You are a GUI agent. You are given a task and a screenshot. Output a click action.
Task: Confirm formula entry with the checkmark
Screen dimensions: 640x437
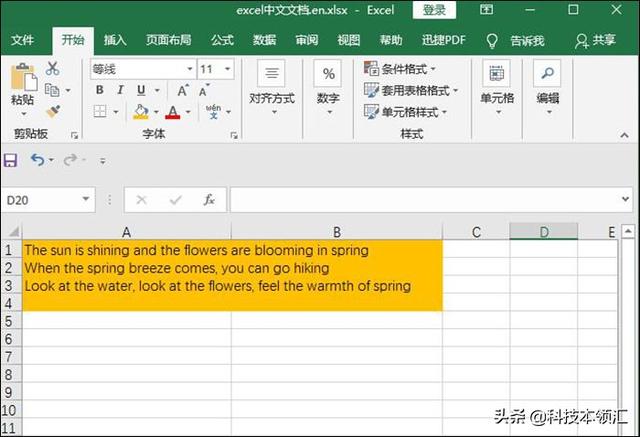(176, 200)
